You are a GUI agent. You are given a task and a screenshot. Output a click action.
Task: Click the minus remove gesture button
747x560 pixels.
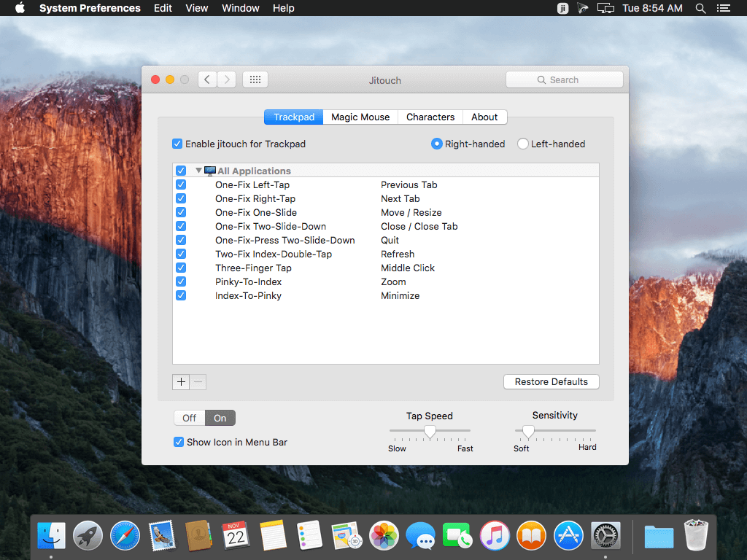198,382
